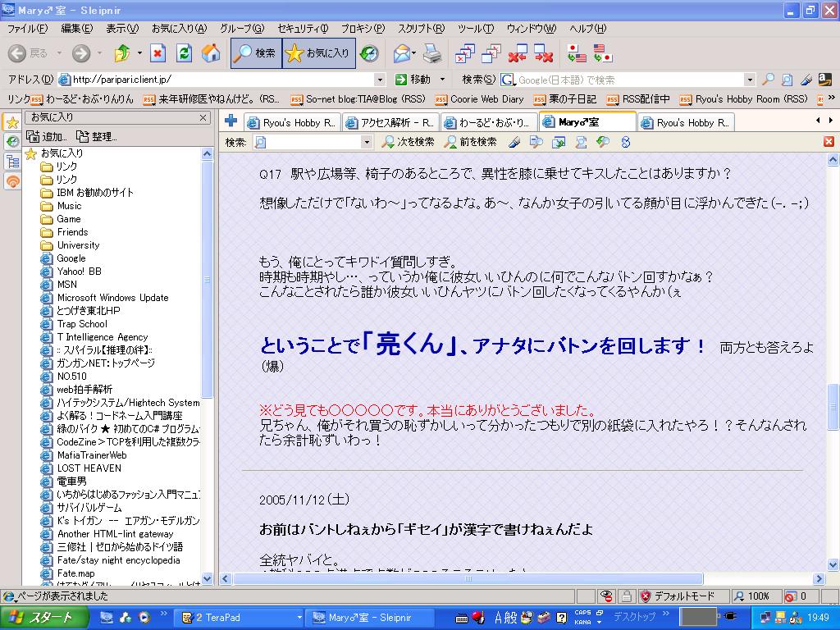
Task: Open the LOST HEAVEN favorite
Action: (x=81, y=468)
